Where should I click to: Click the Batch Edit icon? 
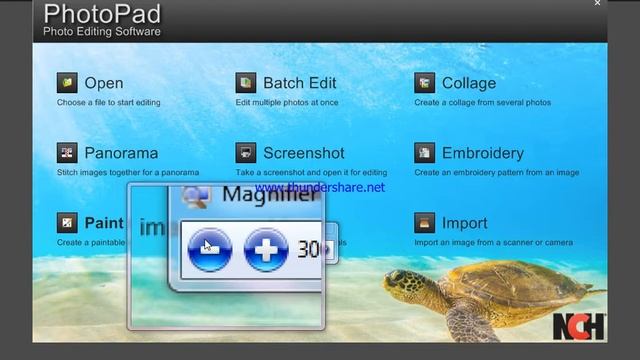pyautogui.click(x=246, y=83)
